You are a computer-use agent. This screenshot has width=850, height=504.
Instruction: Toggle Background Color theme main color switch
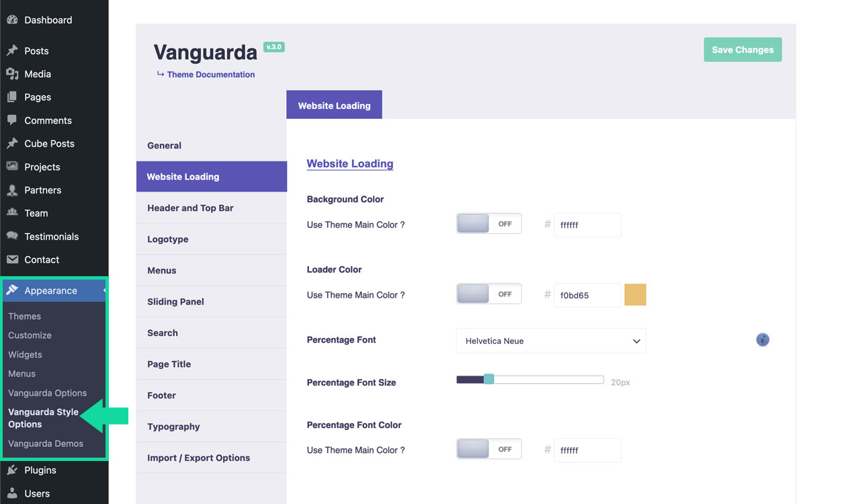pos(488,224)
